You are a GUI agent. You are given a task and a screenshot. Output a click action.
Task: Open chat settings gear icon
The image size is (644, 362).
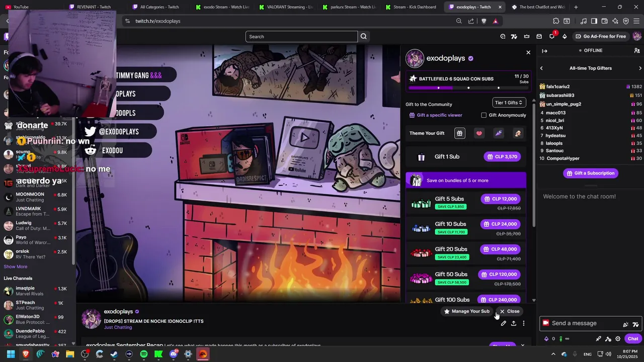(618, 338)
